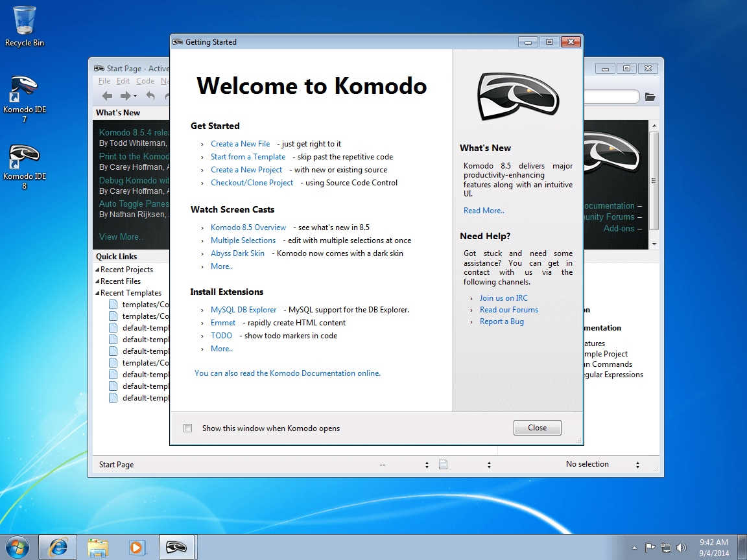The height and width of the screenshot is (560, 747).
Task: Open the Komodo Documentation online link
Action: click(287, 373)
